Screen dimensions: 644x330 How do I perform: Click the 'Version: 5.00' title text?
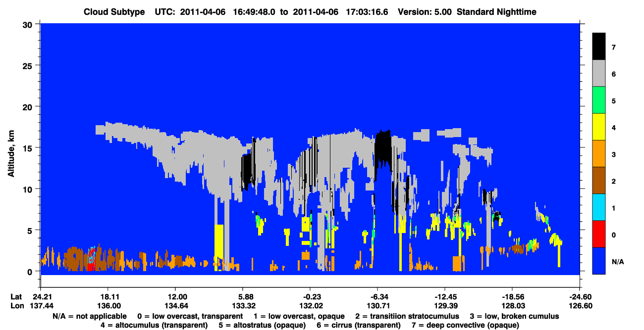click(424, 12)
